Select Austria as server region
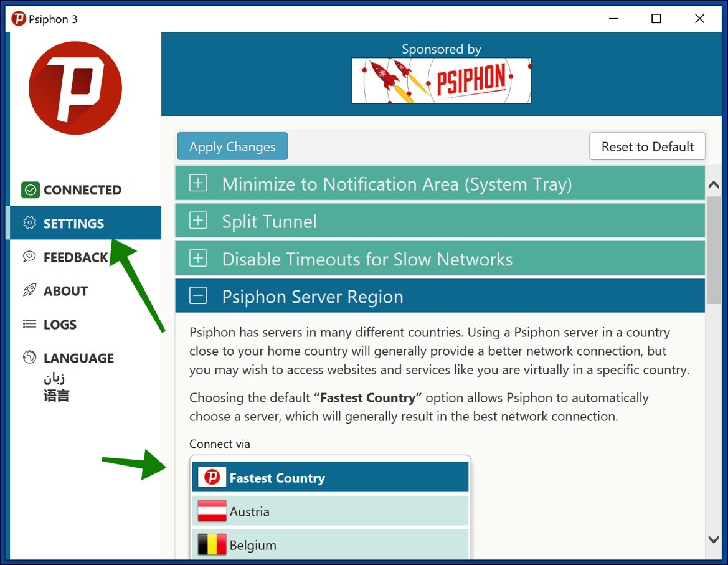Image resolution: width=728 pixels, height=565 pixels. click(x=330, y=511)
